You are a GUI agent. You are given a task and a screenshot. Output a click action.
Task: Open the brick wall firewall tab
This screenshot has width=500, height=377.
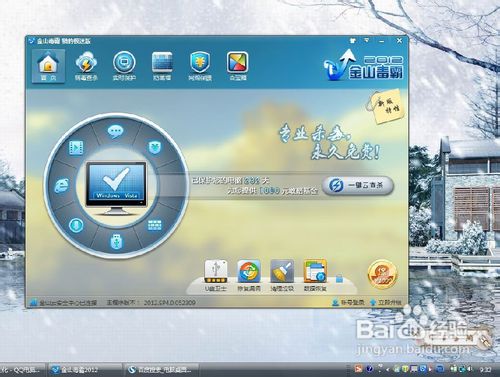(x=162, y=66)
